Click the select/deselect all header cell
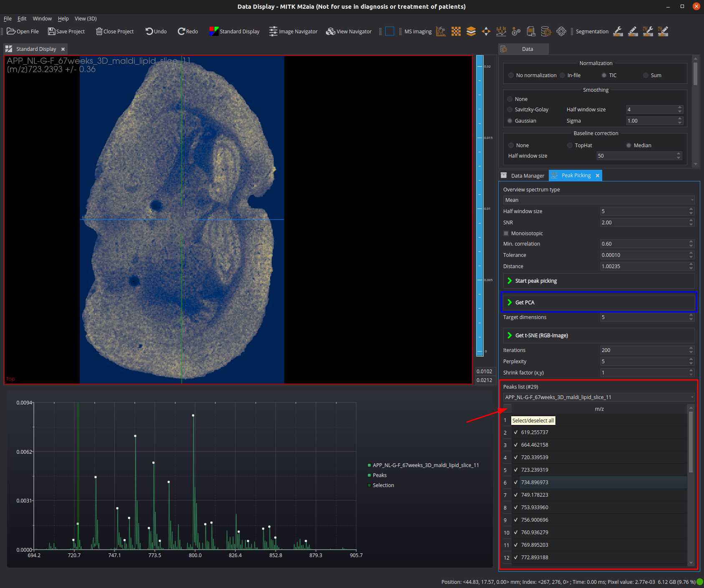This screenshot has height=588, width=704. pyautogui.click(x=507, y=409)
